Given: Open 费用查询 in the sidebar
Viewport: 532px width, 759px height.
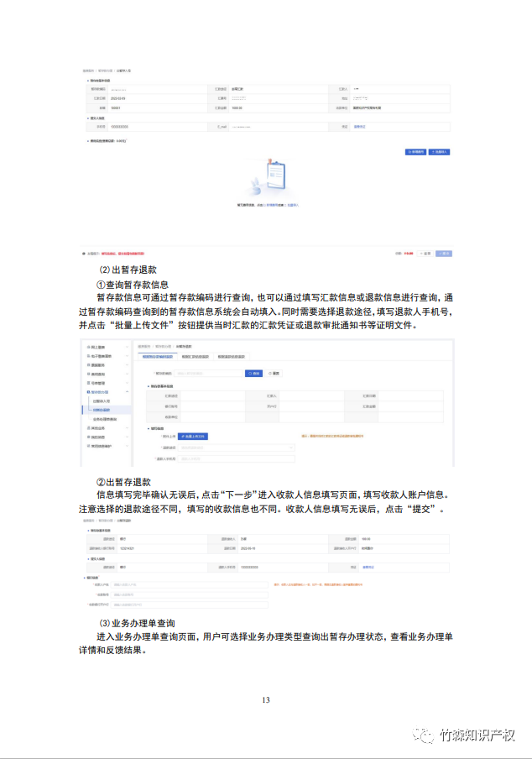Looking at the screenshot, I should [98, 374].
